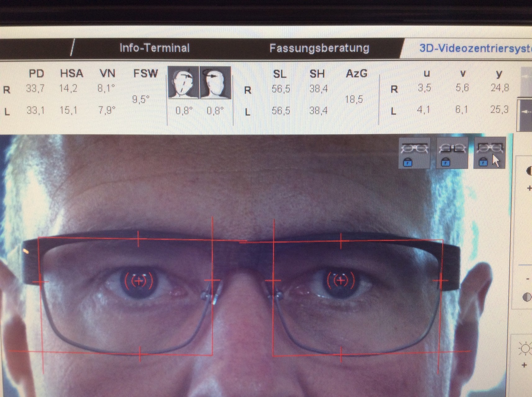Select the first frame type icon with lock
This screenshot has width=532, height=397.
pyautogui.click(x=414, y=153)
